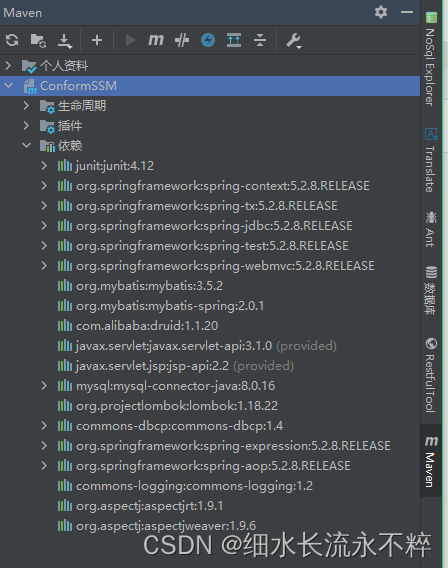The image size is (448, 568).
Task: Expand spring-expression dependency arrow
Action: pyautogui.click(x=44, y=445)
